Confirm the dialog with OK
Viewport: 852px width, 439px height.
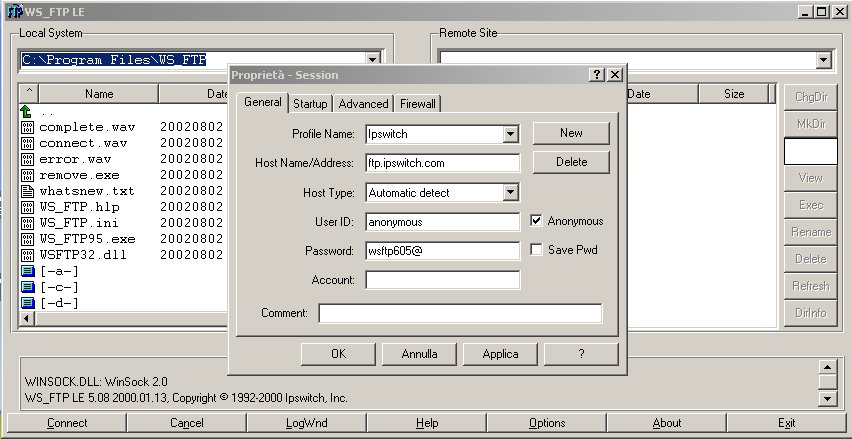338,354
